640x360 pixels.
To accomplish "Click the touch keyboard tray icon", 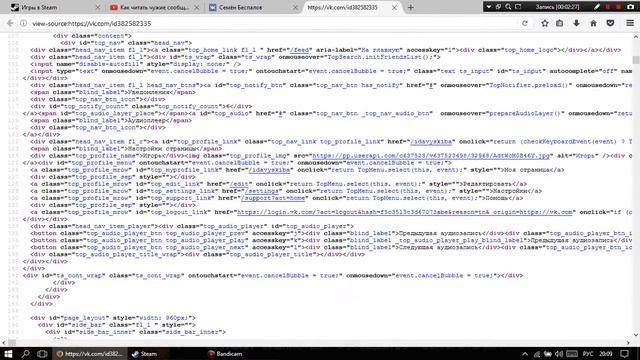I will coord(572,354).
